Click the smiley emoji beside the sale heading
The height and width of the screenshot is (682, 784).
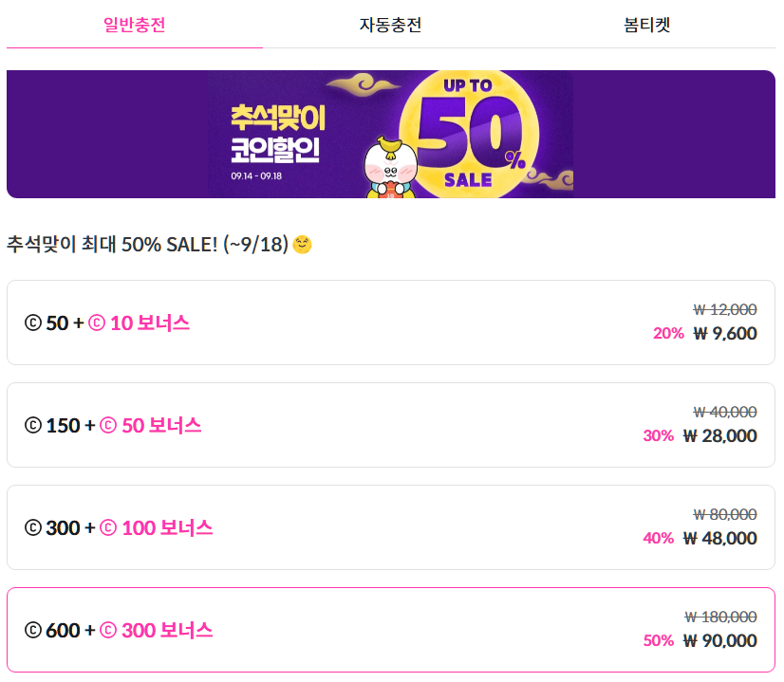pyautogui.click(x=302, y=245)
